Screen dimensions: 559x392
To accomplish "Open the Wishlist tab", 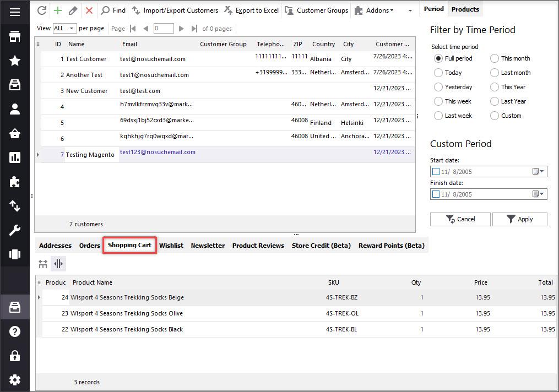I will click(171, 246).
